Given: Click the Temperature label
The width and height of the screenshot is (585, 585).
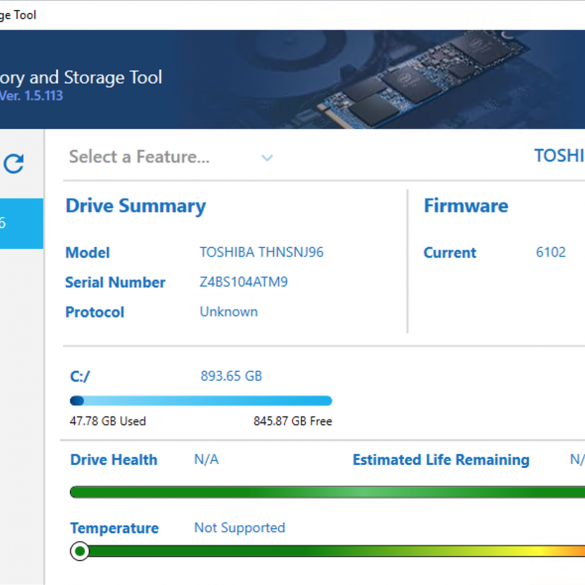Looking at the screenshot, I should point(115,528).
